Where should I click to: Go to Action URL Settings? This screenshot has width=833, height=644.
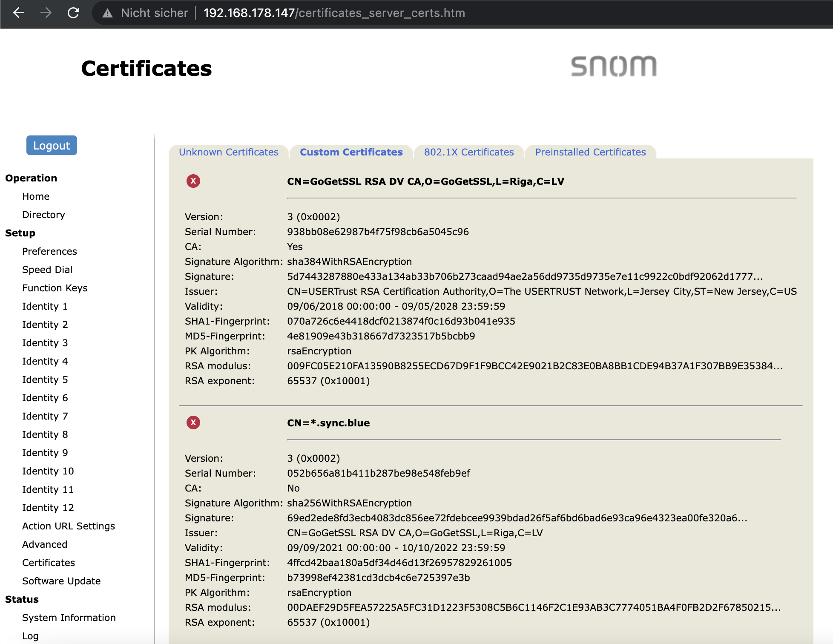point(69,526)
